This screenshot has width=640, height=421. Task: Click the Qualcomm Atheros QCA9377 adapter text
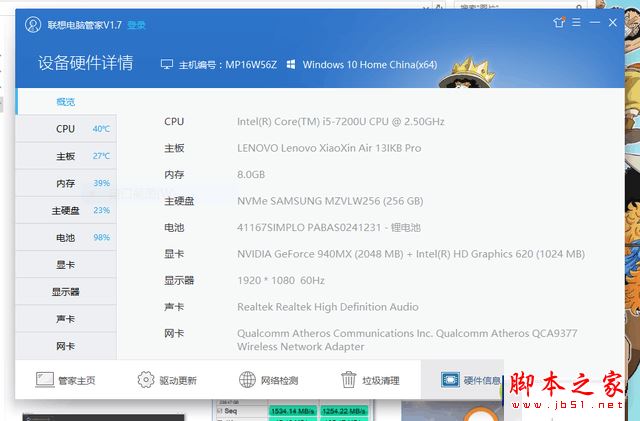pos(407,340)
